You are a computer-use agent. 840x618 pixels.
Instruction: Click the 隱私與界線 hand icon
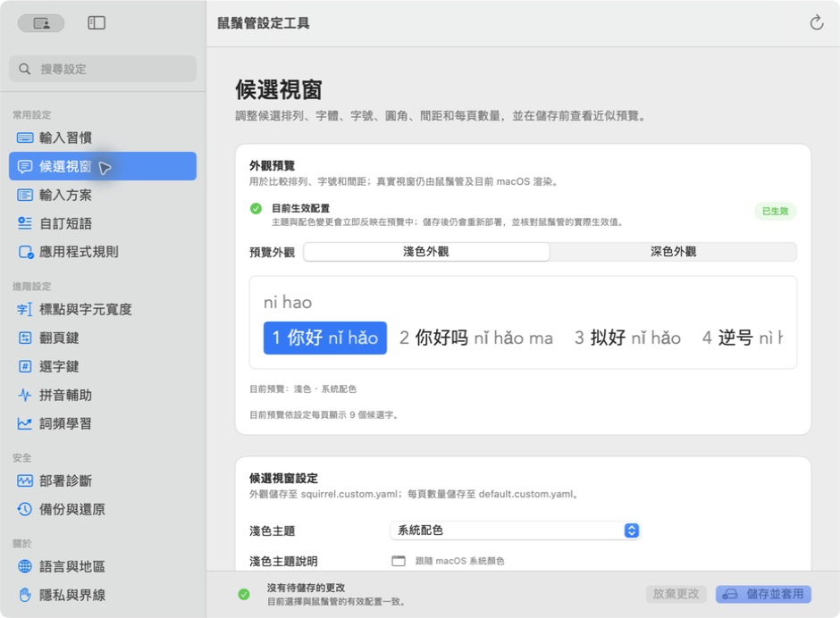[25, 595]
